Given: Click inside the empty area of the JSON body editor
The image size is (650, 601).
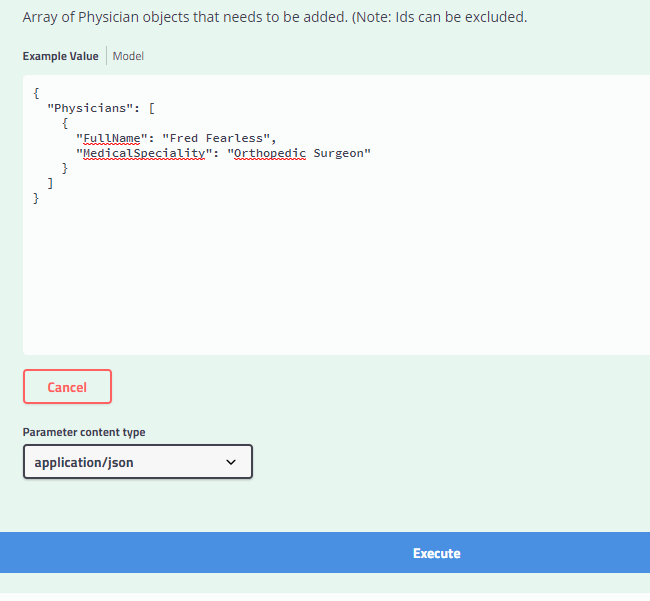Looking at the screenshot, I should click(330, 280).
